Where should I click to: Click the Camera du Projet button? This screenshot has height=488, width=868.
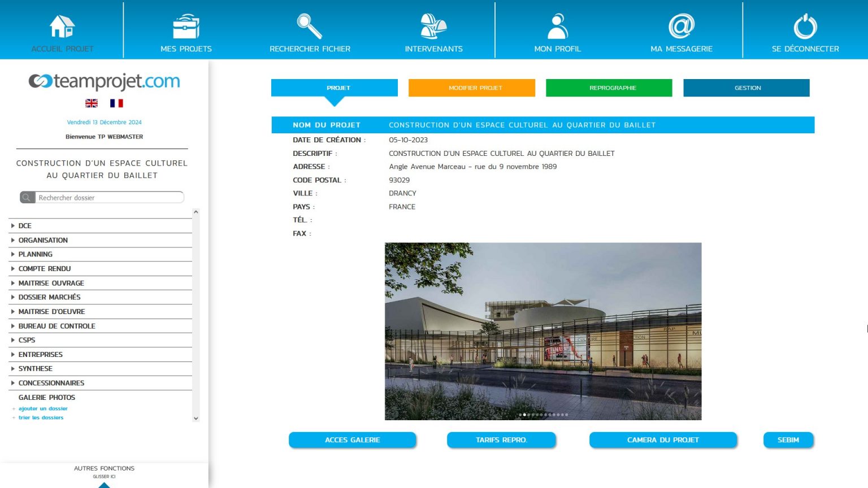point(663,440)
